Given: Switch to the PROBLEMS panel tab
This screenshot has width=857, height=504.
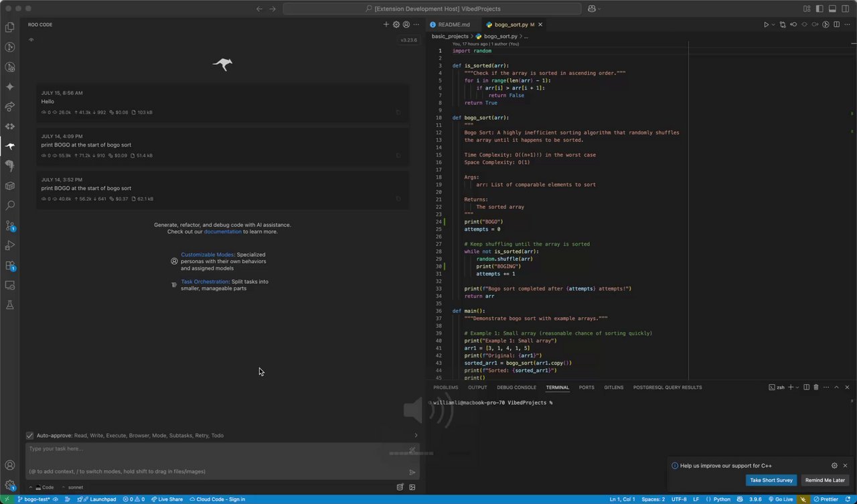Looking at the screenshot, I should (x=445, y=388).
